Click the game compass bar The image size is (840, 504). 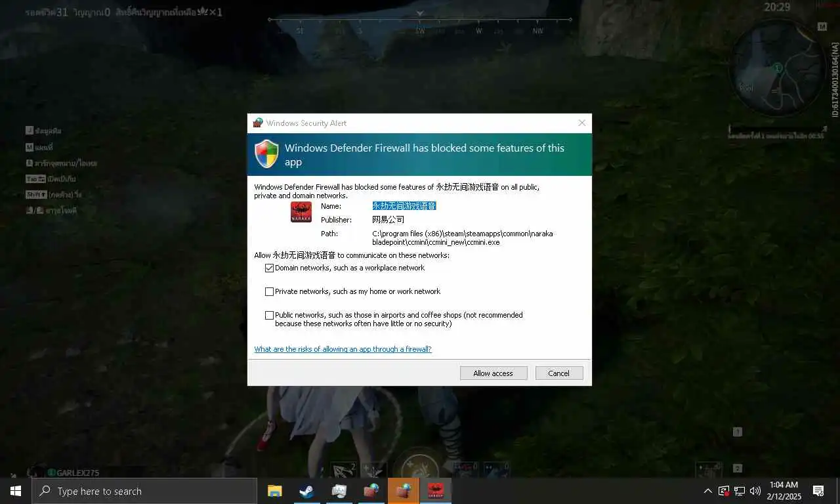click(420, 25)
